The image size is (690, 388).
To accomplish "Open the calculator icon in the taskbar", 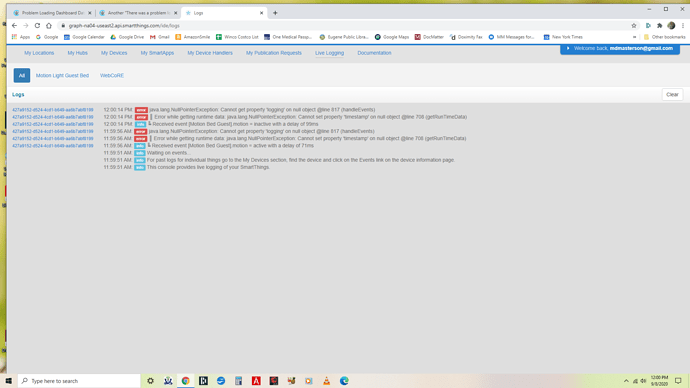I will 239,381.
